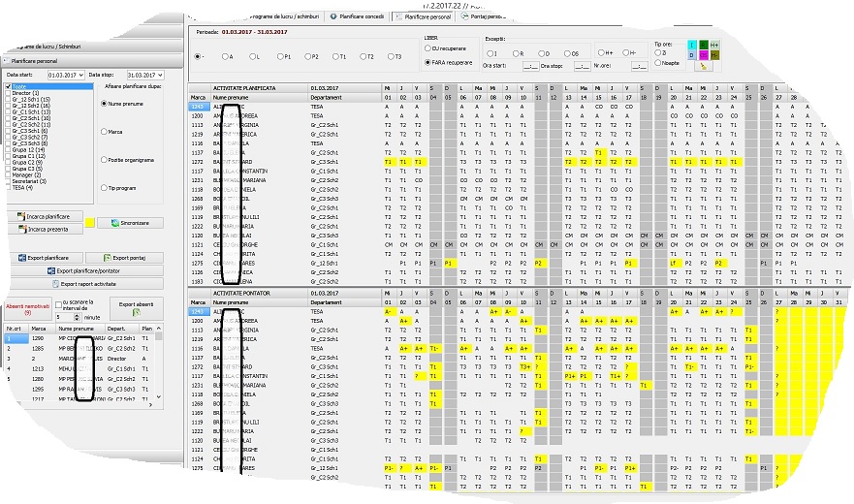This screenshot has width=854, height=504.
Task: Click the Marca column header in absentee list
Action: coord(42,329)
